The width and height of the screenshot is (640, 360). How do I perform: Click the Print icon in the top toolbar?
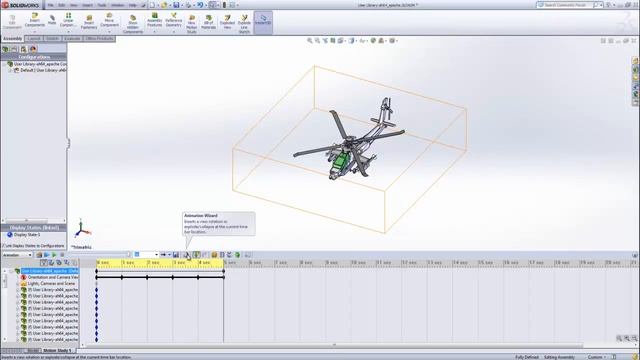(188, 5)
